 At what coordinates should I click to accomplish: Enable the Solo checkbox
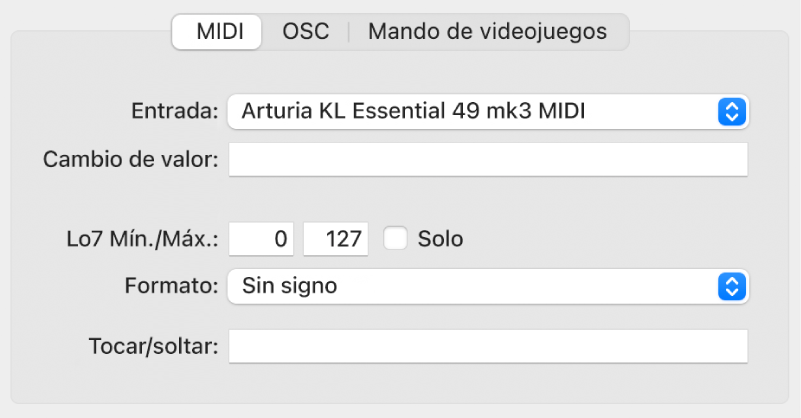click(x=397, y=239)
